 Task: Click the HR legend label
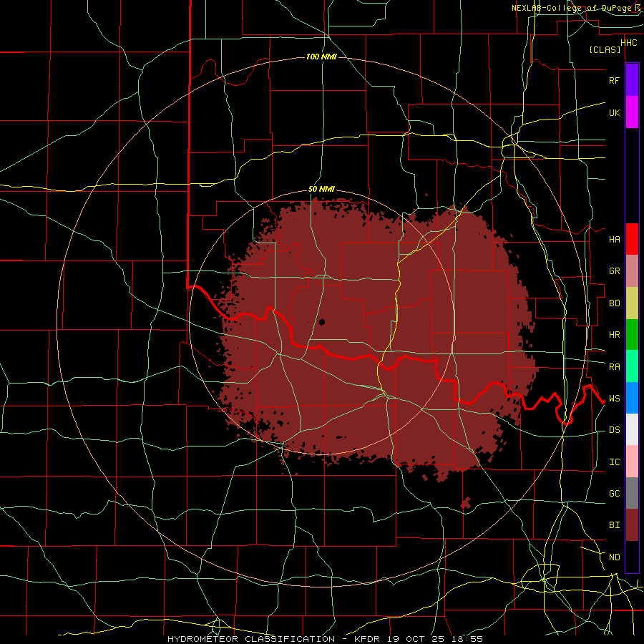[x=614, y=335]
